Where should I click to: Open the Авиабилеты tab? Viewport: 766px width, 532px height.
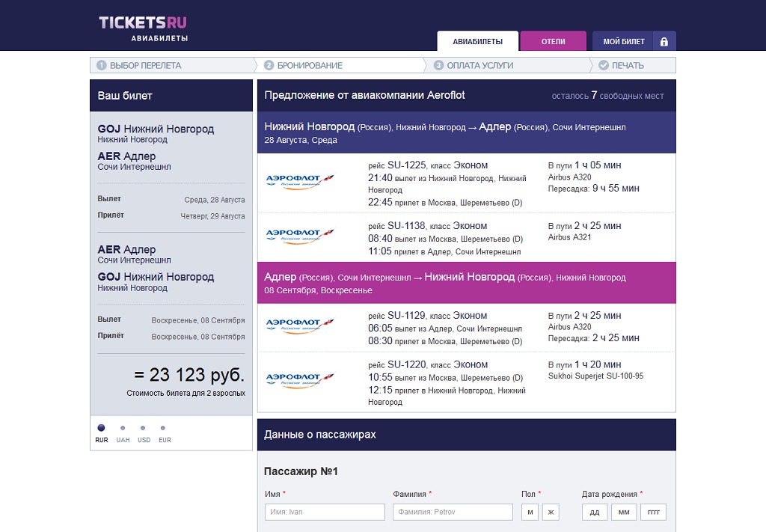pos(477,42)
